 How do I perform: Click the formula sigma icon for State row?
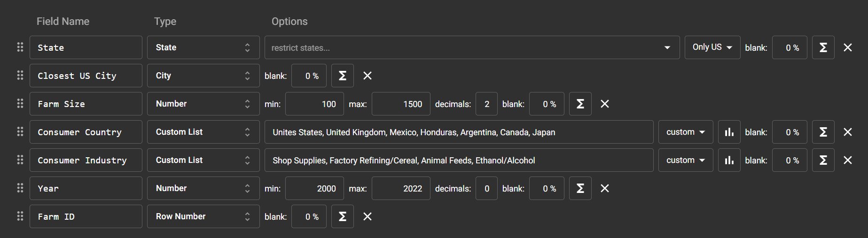tap(823, 47)
